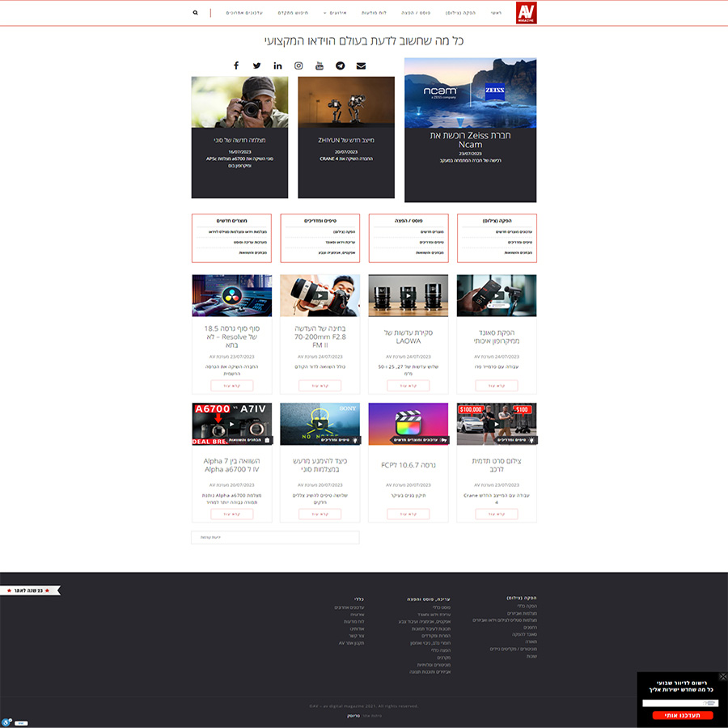Click the AV Magazine logo
The width and height of the screenshot is (728, 728).
click(526, 13)
